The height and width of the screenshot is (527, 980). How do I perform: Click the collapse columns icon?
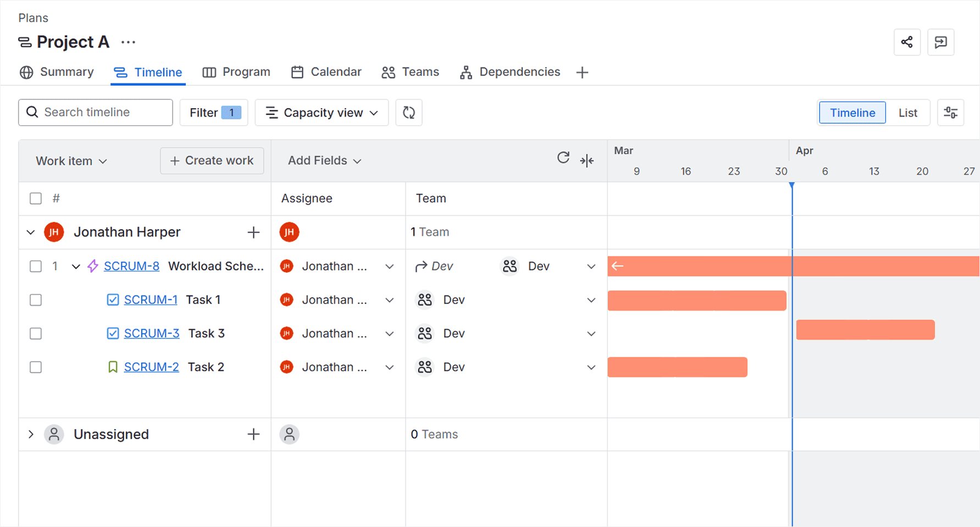(586, 160)
